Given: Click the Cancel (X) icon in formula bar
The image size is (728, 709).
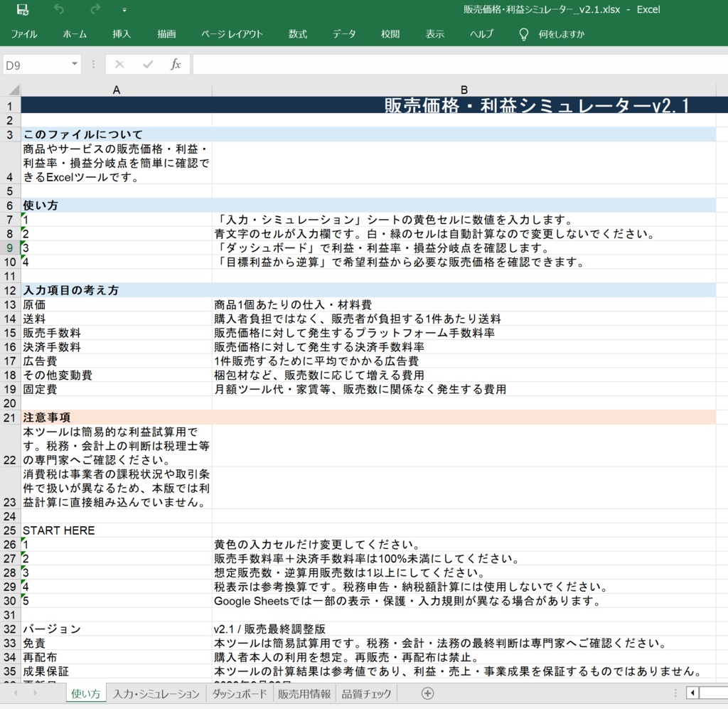Looking at the screenshot, I should (119, 65).
